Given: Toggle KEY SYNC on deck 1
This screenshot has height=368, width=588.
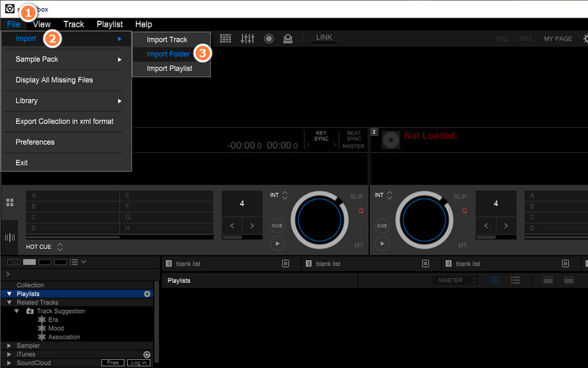Looking at the screenshot, I should point(321,136).
